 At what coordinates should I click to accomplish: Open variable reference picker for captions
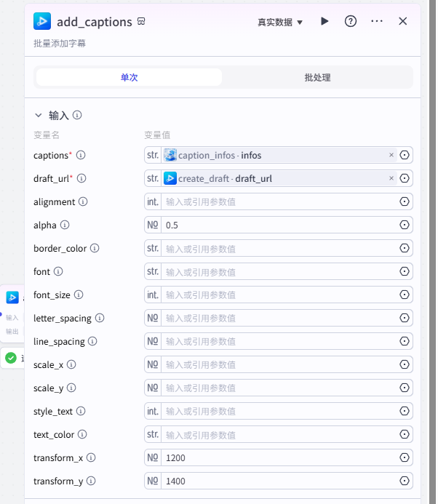[x=405, y=155]
